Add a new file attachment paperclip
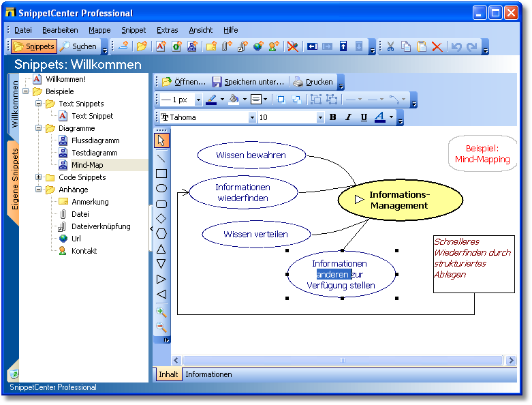The height and width of the screenshot is (405, 532). pyautogui.click(x=227, y=46)
